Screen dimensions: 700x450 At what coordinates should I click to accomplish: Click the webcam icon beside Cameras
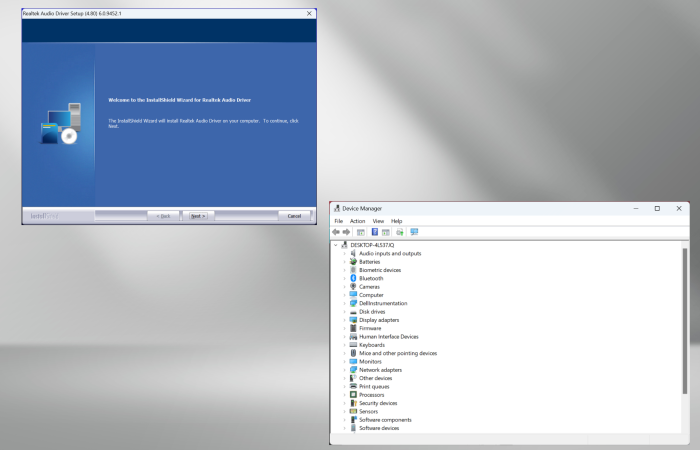coord(353,287)
